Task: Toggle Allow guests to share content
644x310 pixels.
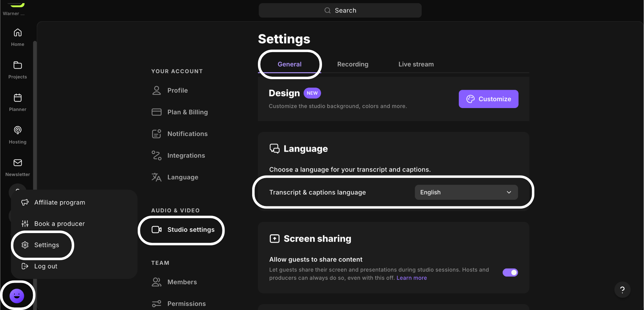Action: (x=510, y=272)
